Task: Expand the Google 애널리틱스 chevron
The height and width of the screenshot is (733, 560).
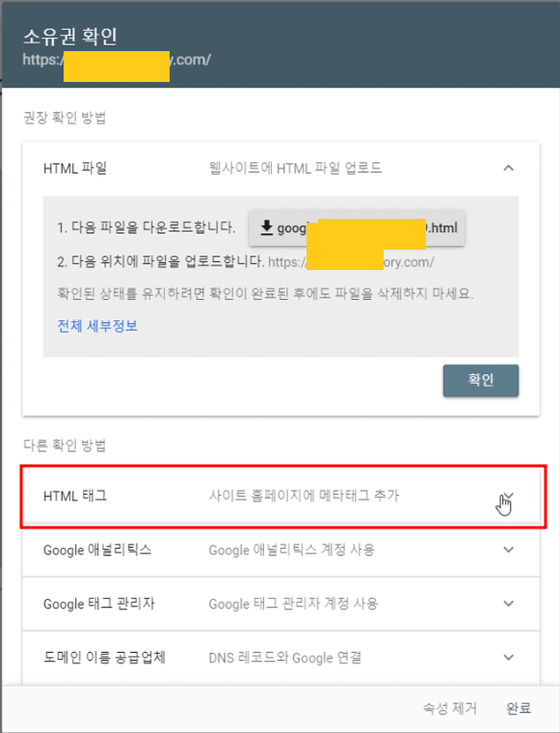Action: [509, 550]
